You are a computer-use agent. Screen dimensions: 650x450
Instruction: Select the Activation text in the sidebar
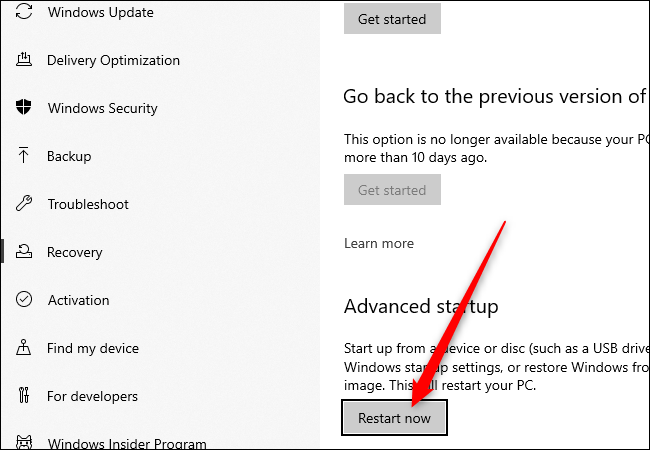78,300
